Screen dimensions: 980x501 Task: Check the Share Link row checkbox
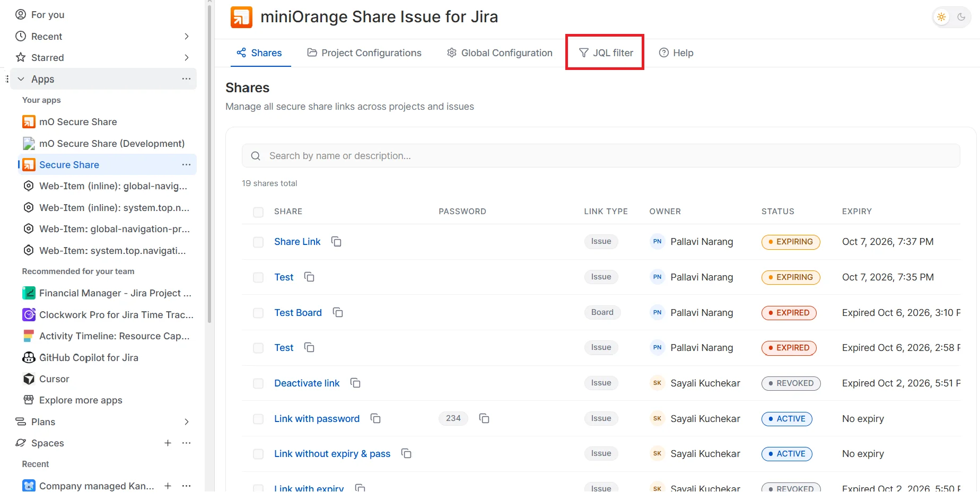tap(258, 242)
